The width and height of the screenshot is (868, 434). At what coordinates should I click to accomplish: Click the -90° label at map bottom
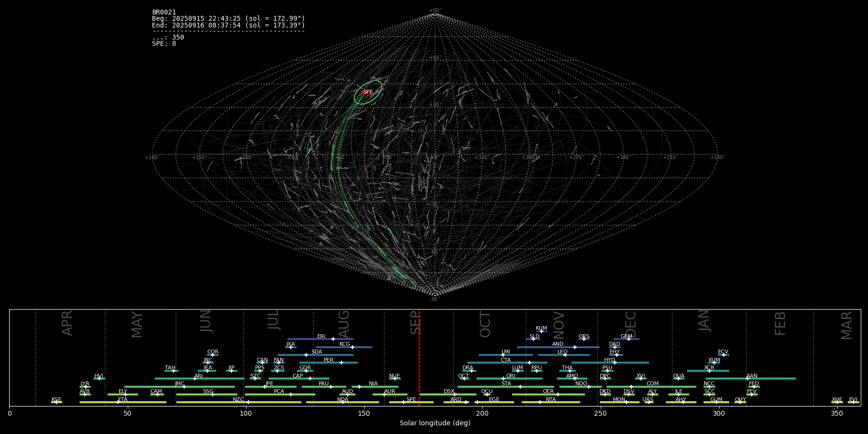[x=435, y=299]
